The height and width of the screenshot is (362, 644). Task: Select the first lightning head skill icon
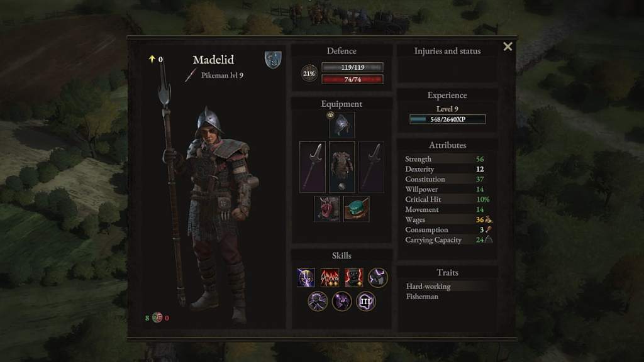pyautogui.click(x=306, y=277)
